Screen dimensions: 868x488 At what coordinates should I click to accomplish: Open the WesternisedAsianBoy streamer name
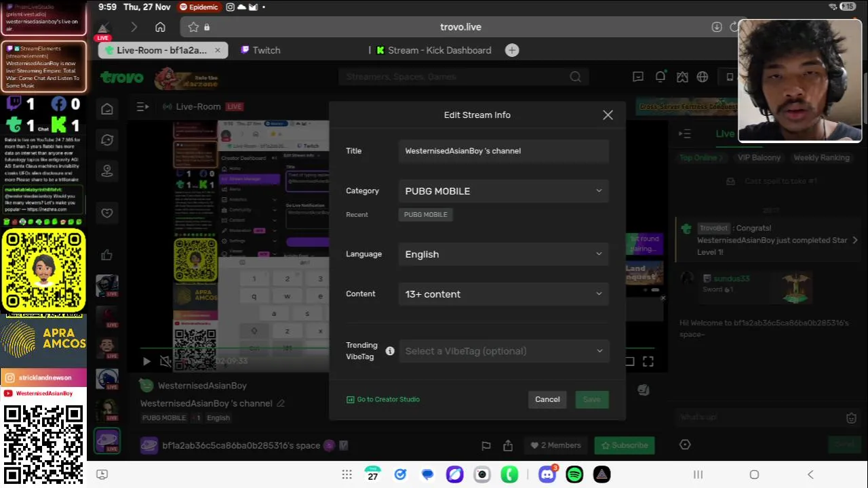coord(202,386)
